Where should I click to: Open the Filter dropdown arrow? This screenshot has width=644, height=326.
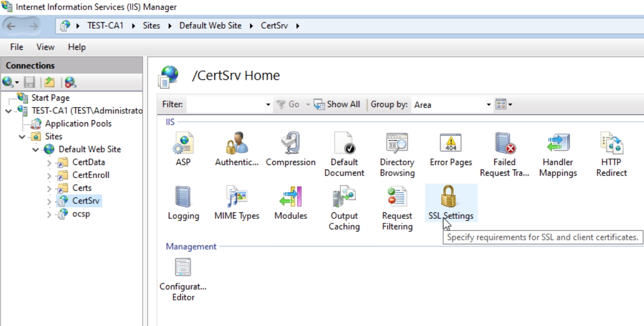point(268,105)
